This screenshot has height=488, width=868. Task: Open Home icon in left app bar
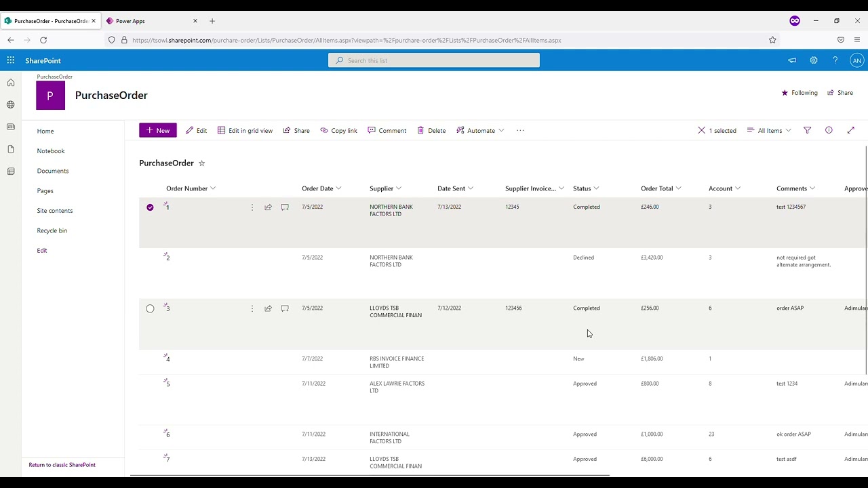[11, 83]
